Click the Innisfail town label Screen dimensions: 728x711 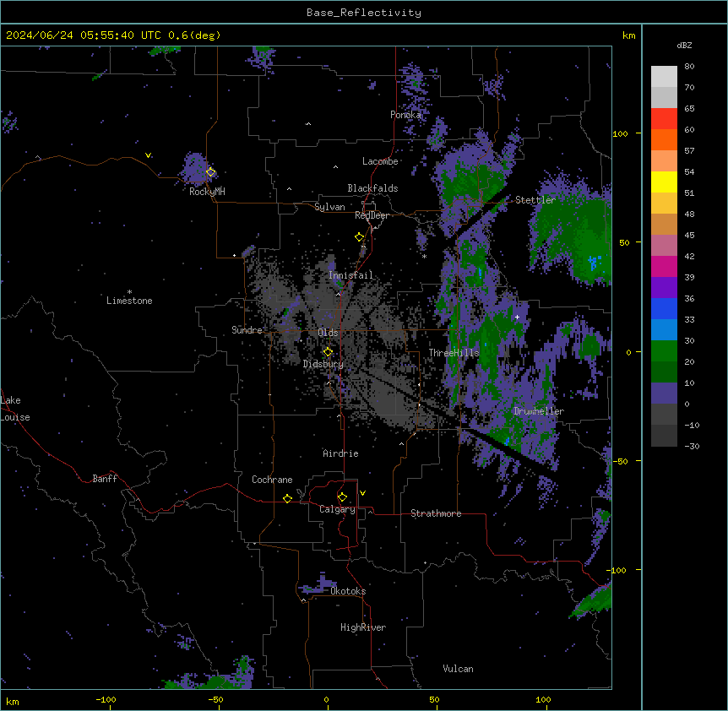point(350,275)
